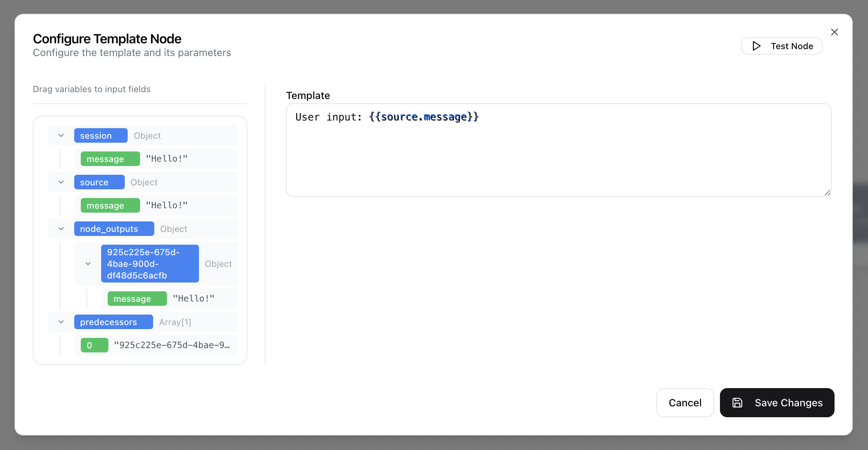Viewport: 868px width, 450px height.
Task: Click the predecessors variable tag
Action: [x=113, y=322]
